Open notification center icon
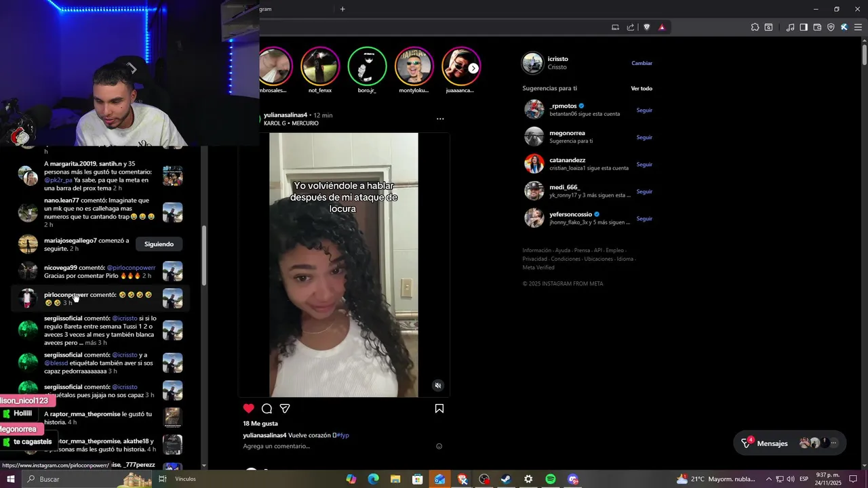Image resolution: width=868 pixels, height=488 pixels. 853,479
